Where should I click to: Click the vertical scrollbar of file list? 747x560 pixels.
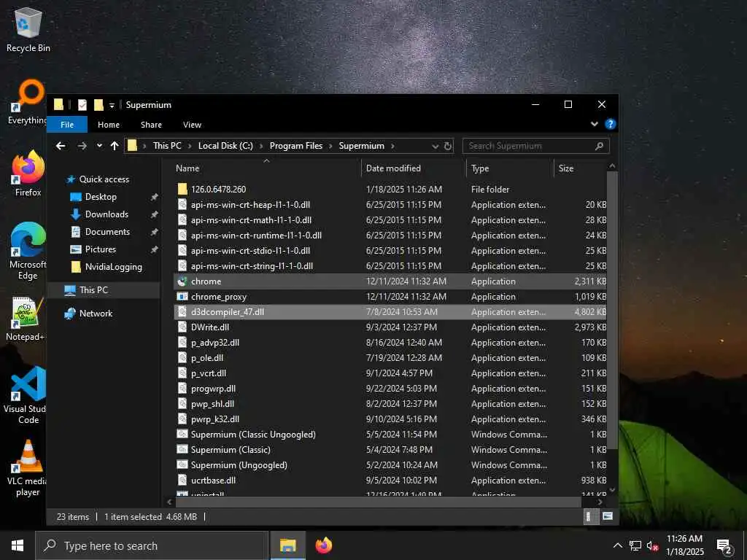[612, 309]
